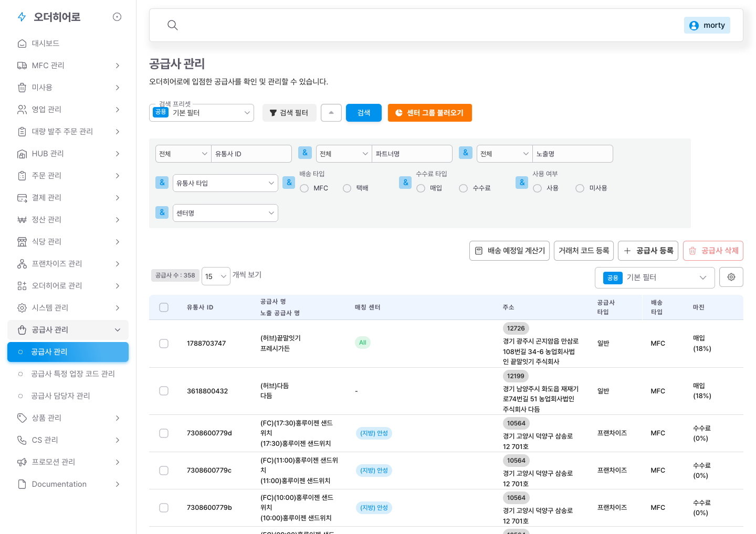
Task: Select 수수료 fee type radio
Action: coord(464,188)
